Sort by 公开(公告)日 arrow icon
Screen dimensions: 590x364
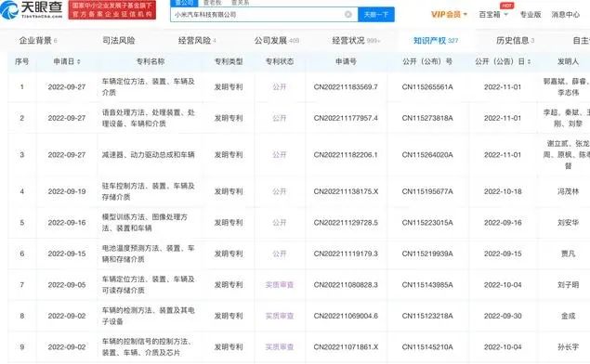pos(529,61)
